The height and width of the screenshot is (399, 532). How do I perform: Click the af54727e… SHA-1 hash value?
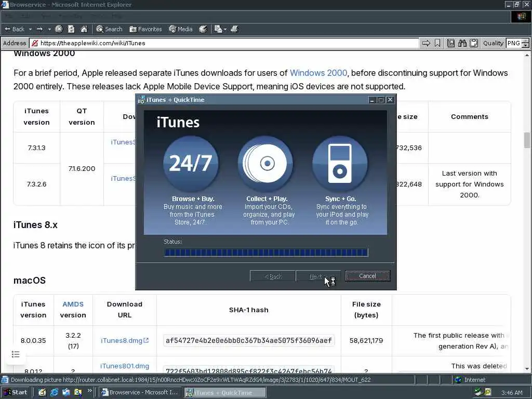tap(249, 340)
